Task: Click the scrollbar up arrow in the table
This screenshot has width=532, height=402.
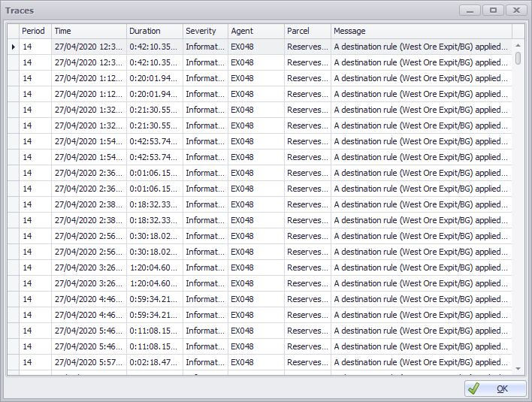Action: coord(518,45)
